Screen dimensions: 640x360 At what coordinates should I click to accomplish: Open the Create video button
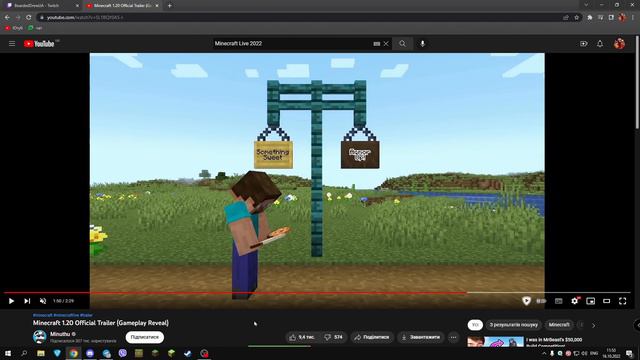(584, 44)
